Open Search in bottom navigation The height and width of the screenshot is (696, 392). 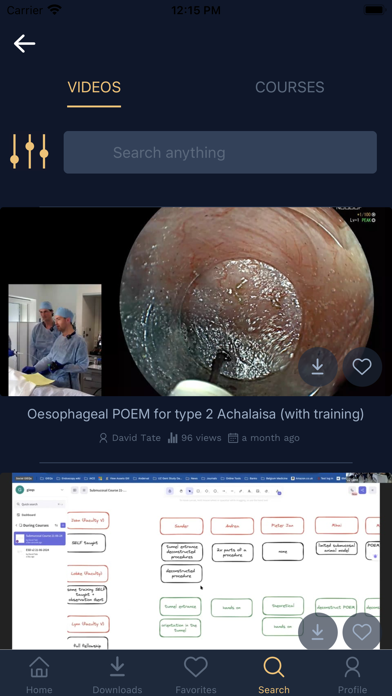coord(274,675)
